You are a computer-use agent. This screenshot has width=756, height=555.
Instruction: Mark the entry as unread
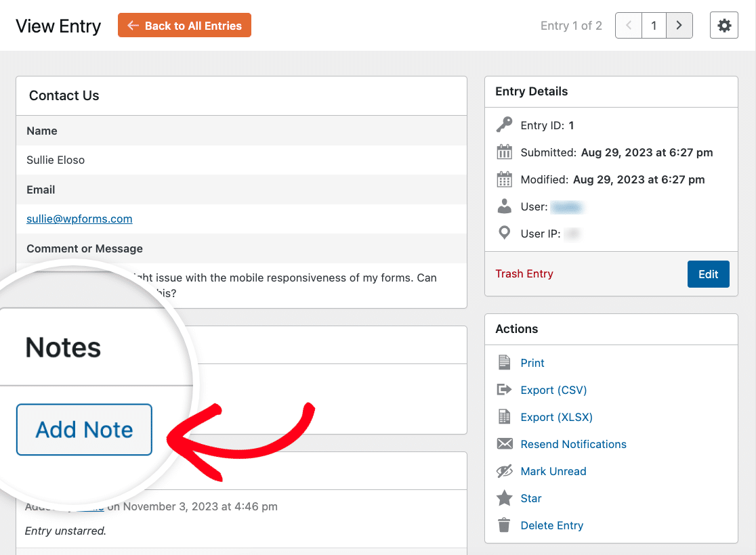[553, 471]
